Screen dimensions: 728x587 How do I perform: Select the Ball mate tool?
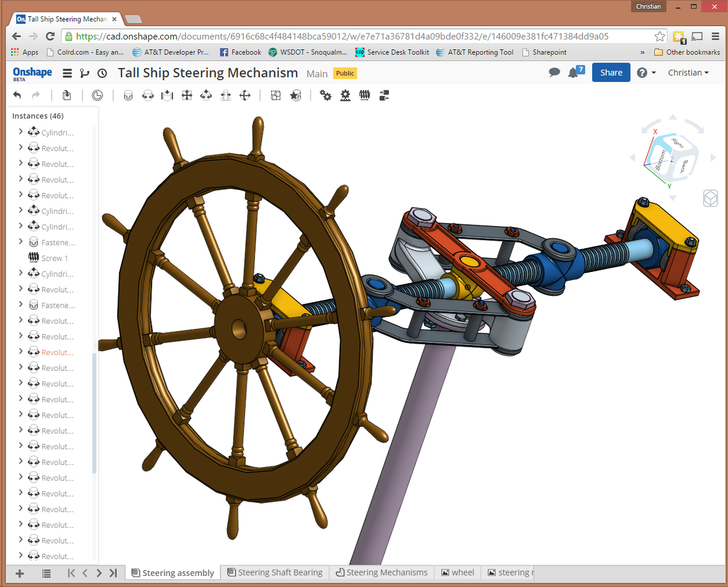[x=244, y=95]
